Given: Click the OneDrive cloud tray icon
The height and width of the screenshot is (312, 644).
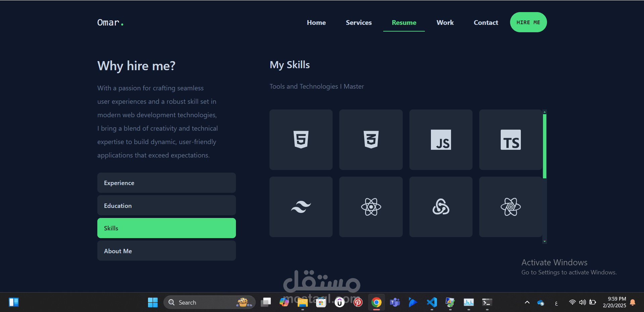Looking at the screenshot, I should (x=541, y=303).
